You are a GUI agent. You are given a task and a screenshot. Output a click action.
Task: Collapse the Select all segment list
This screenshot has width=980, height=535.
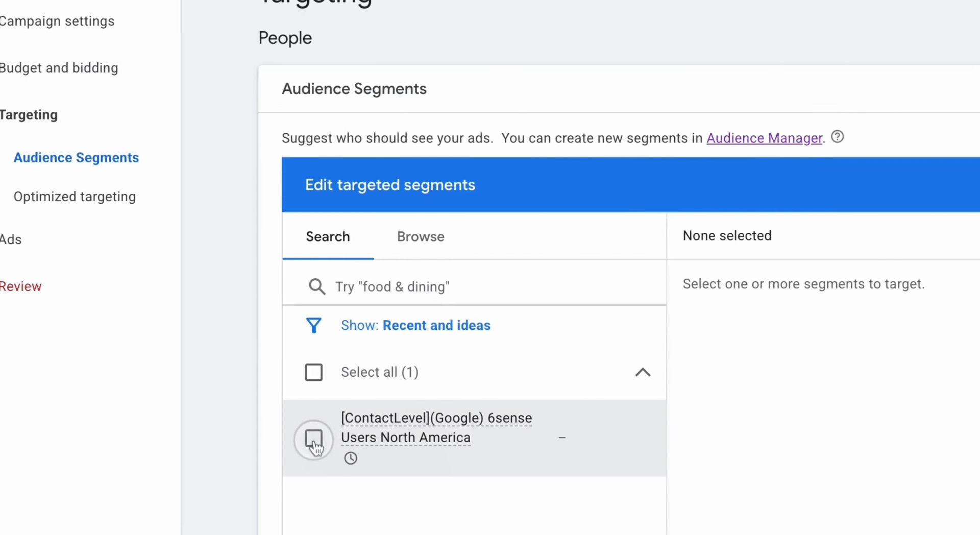click(643, 372)
